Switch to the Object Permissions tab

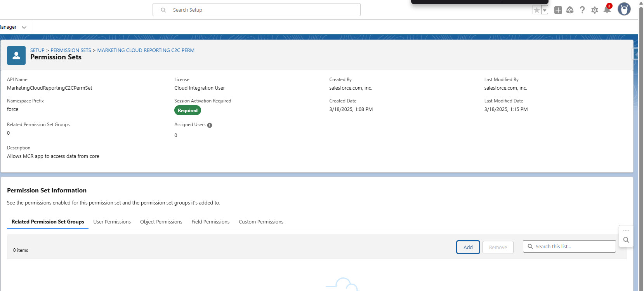click(161, 222)
